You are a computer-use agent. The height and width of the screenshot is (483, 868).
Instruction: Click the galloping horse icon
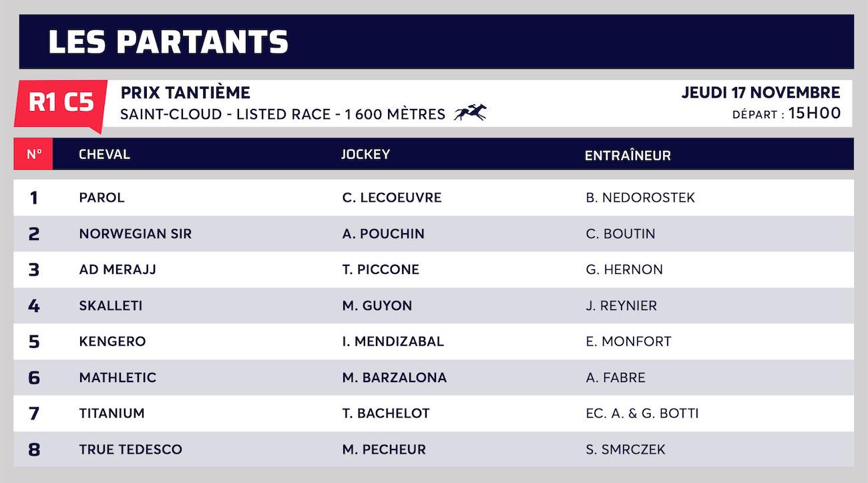coord(470,113)
